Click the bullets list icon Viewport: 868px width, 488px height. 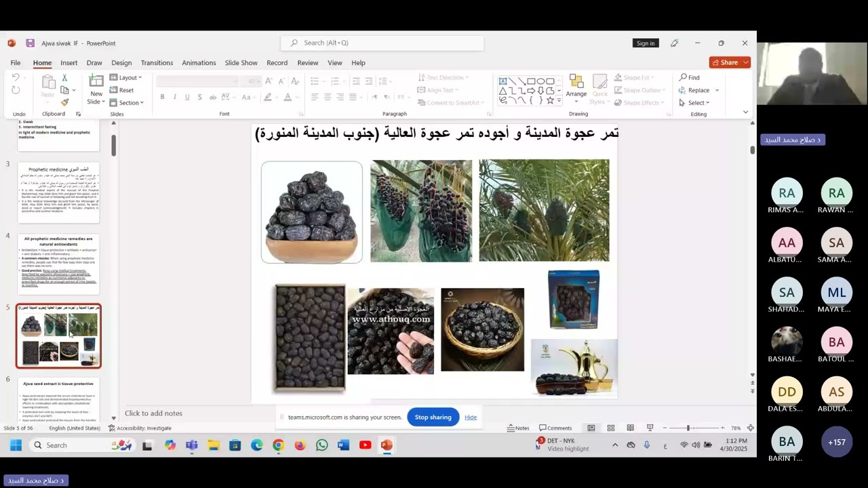pyautogui.click(x=315, y=81)
